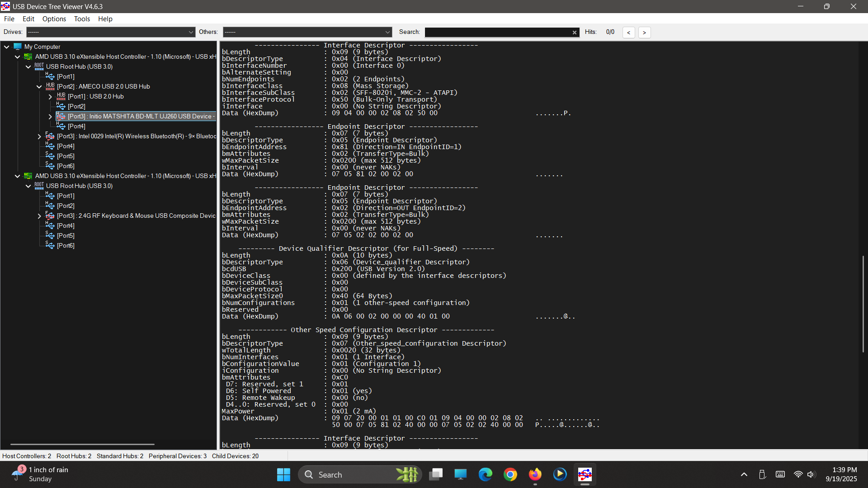Screen dimensions: 868x488
Task: Click the USB safely remove tray icon
Action: pos(762,474)
